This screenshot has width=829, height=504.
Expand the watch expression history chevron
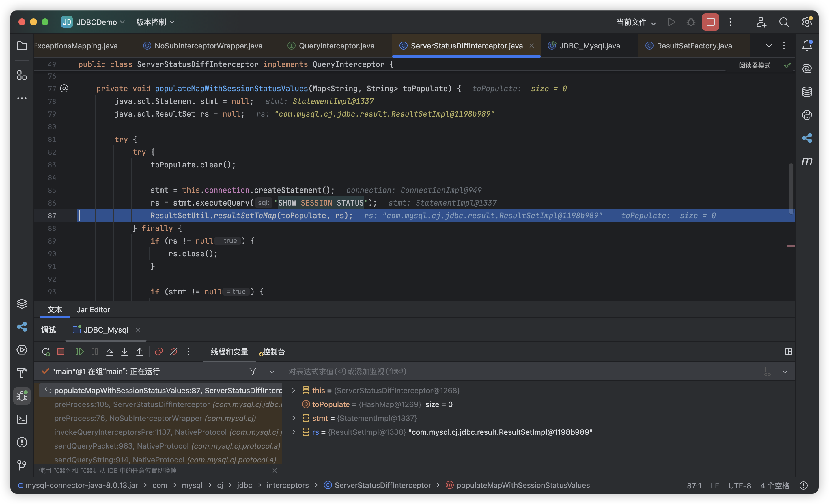[785, 372]
